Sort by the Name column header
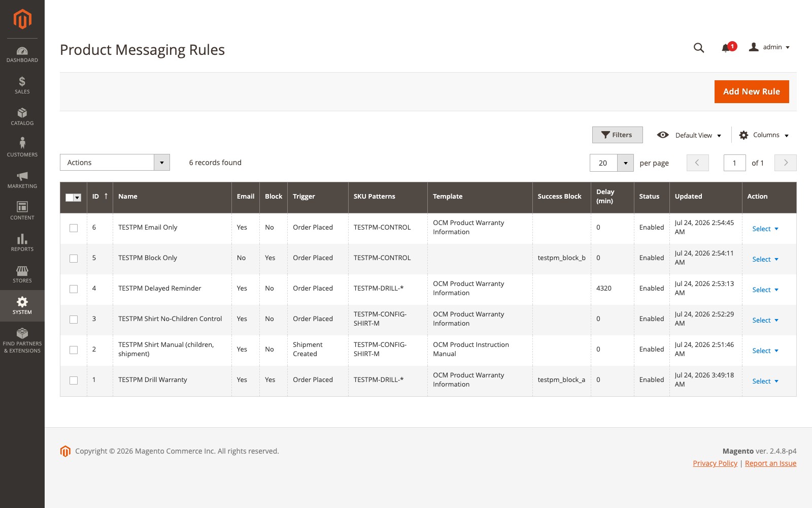This screenshot has height=508, width=812. pyautogui.click(x=172, y=197)
